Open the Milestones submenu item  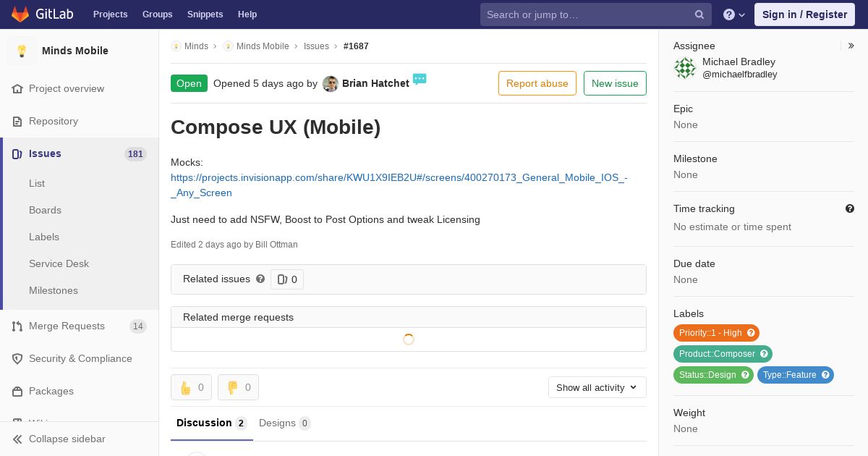click(54, 290)
